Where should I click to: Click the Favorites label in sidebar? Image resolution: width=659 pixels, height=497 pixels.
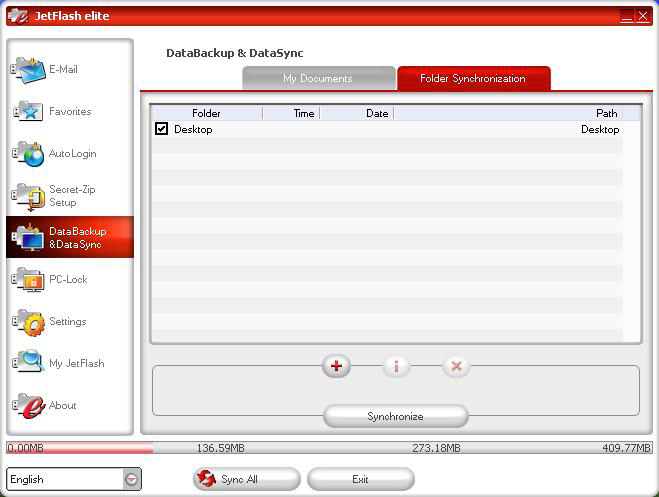[70, 111]
